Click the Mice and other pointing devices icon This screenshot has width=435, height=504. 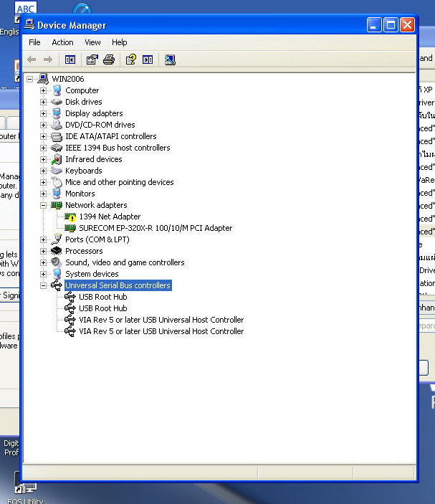tap(57, 182)
